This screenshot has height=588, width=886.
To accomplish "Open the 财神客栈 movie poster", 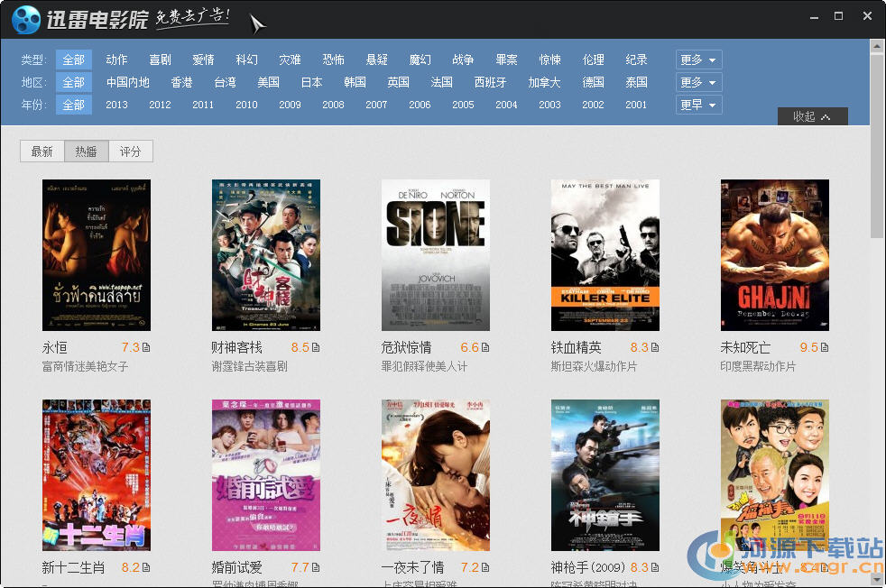I will pos(266,255).
